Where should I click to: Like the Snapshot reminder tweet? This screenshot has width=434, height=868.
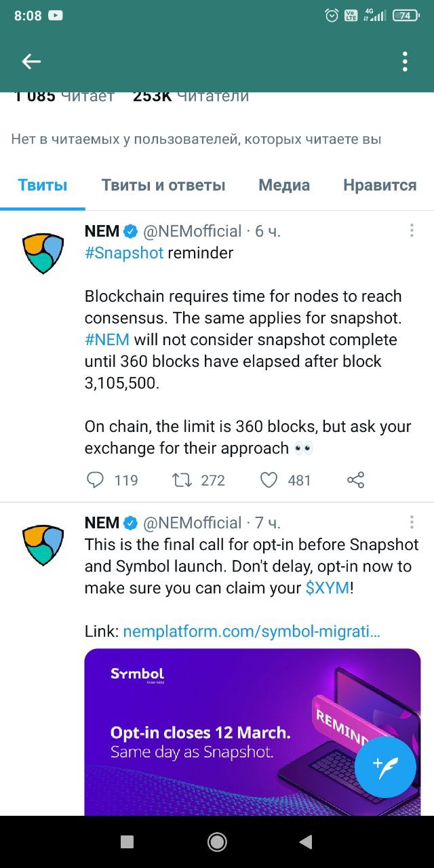coord(269,480)
